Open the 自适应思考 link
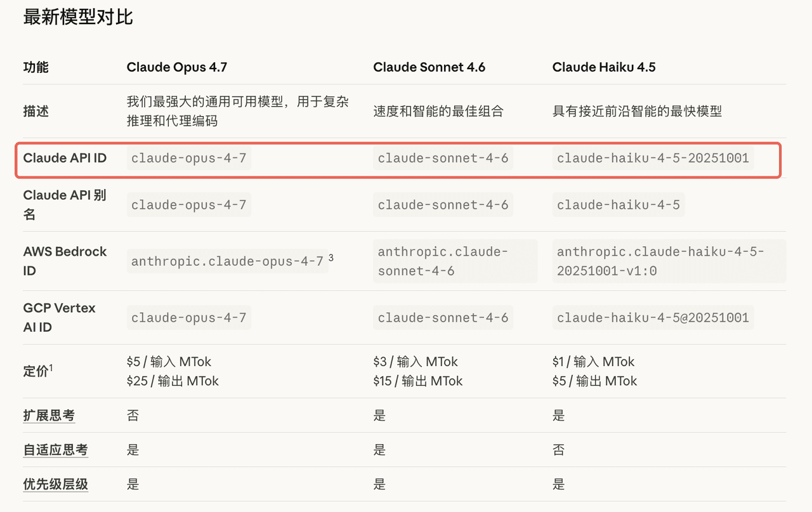812x512 pixels. [x=55, y=450]
